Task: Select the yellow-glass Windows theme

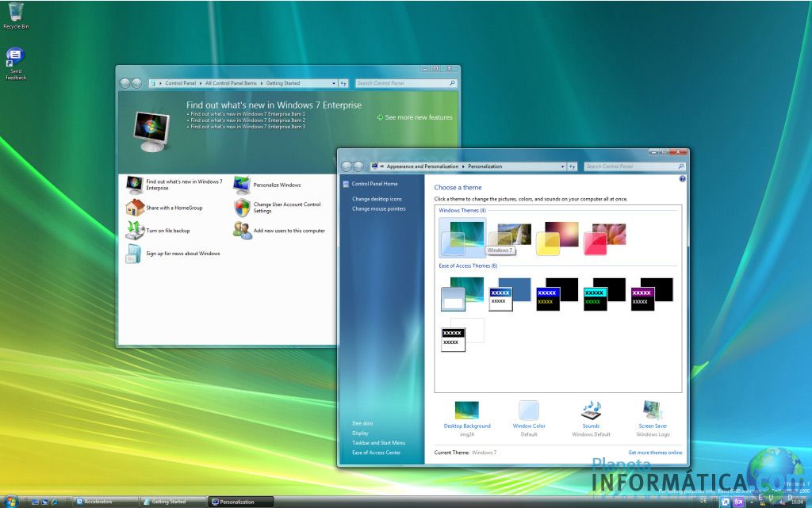Action: pos(557,238)
